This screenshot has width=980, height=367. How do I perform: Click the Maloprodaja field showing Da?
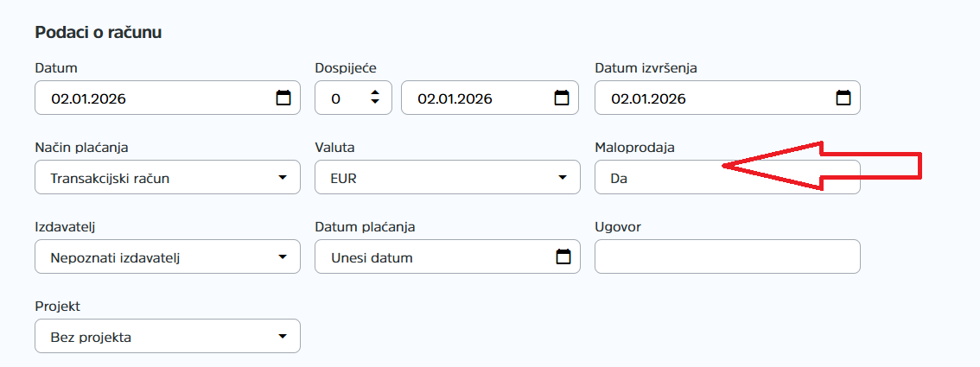(x=657, y=178)
